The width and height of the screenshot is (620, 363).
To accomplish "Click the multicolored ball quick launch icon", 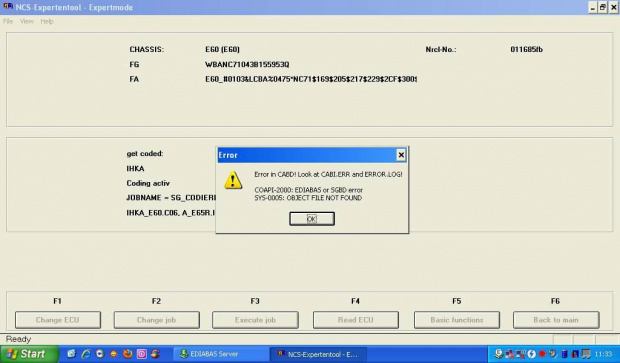I will [x=155, y=354].
